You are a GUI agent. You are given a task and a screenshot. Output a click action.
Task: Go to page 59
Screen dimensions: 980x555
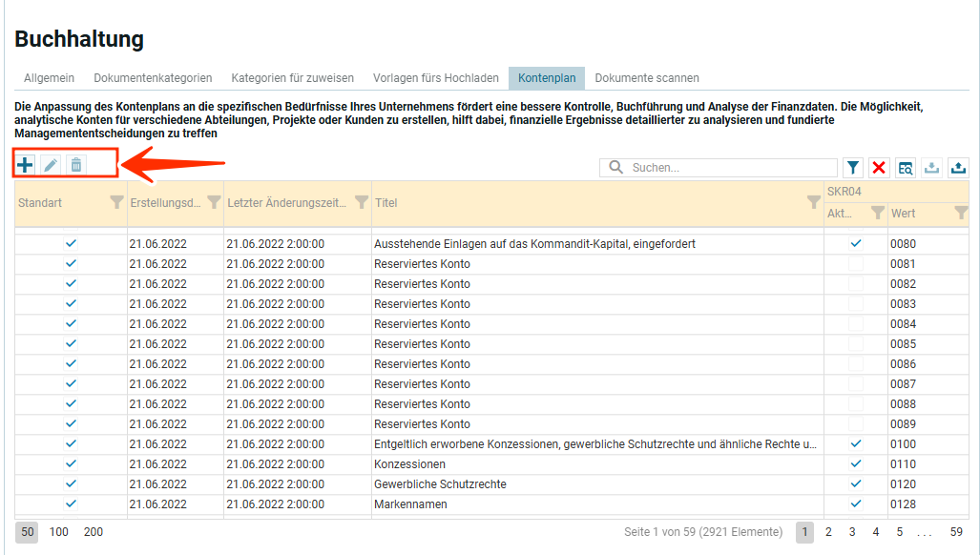tap(956, 532)
